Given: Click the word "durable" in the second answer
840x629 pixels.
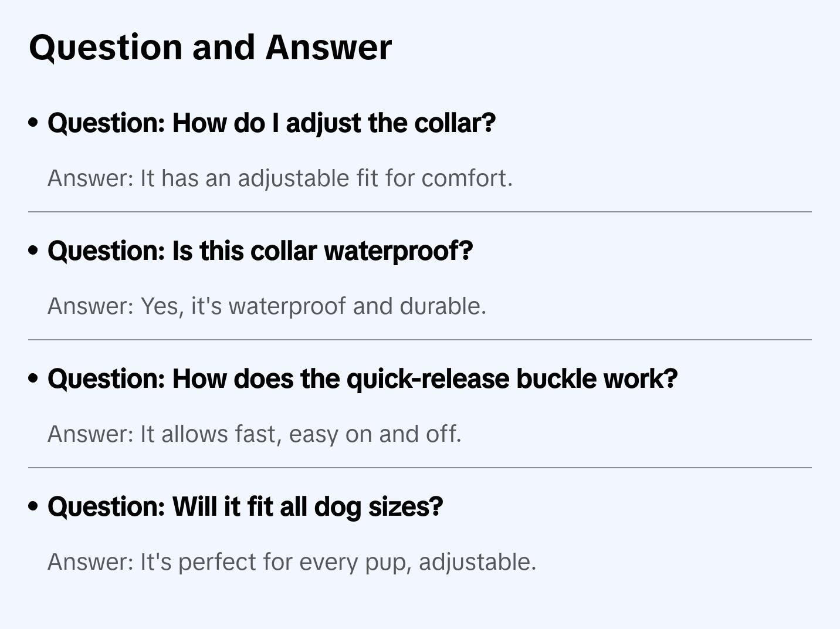Looking at the screenshot, I should (442, 306).
